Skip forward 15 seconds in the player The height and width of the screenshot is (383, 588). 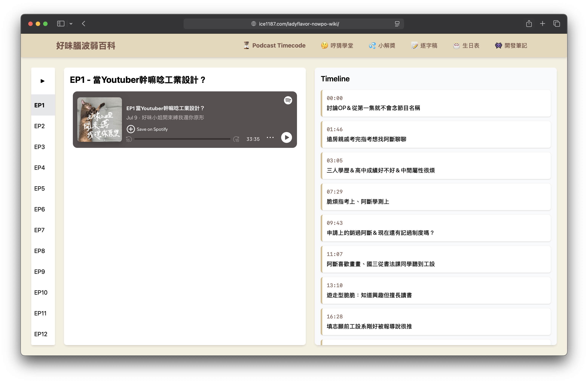tap(236, 139)
